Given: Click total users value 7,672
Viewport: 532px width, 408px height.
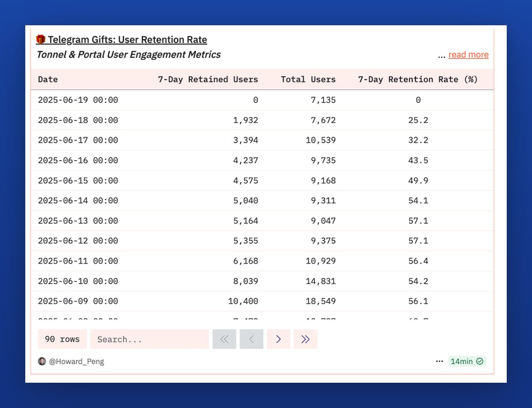Looking at the screenshot, I should click(324, 120).
